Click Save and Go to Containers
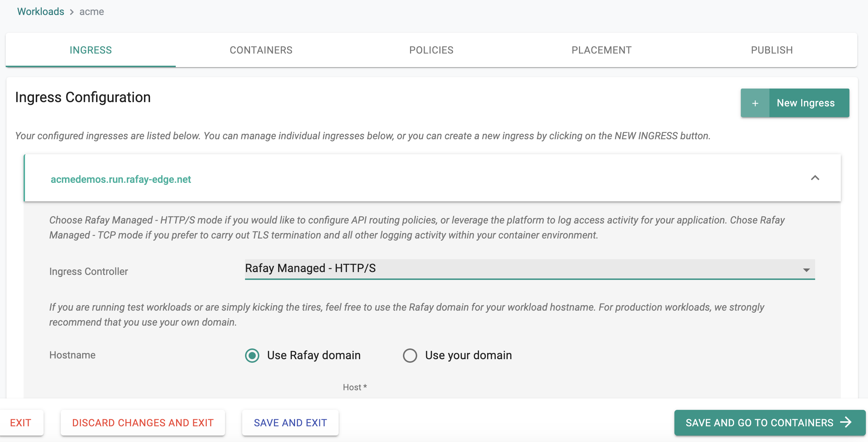The image size is (868, 442). click(x=770, y=423)
